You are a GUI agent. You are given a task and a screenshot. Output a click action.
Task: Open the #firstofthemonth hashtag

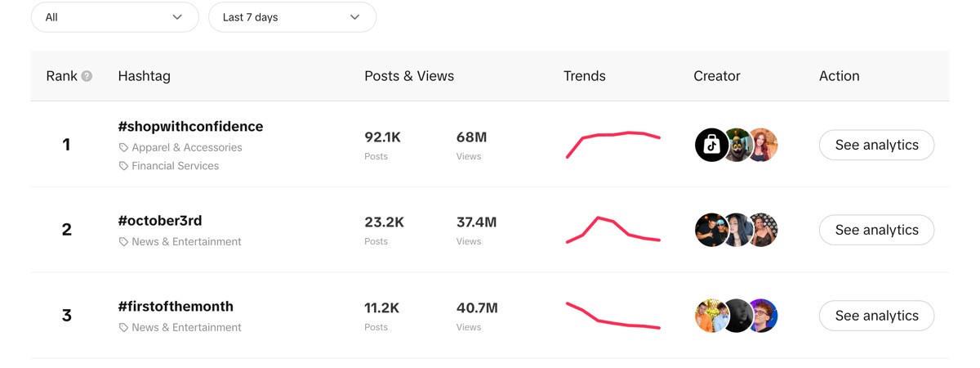(176, 307)
